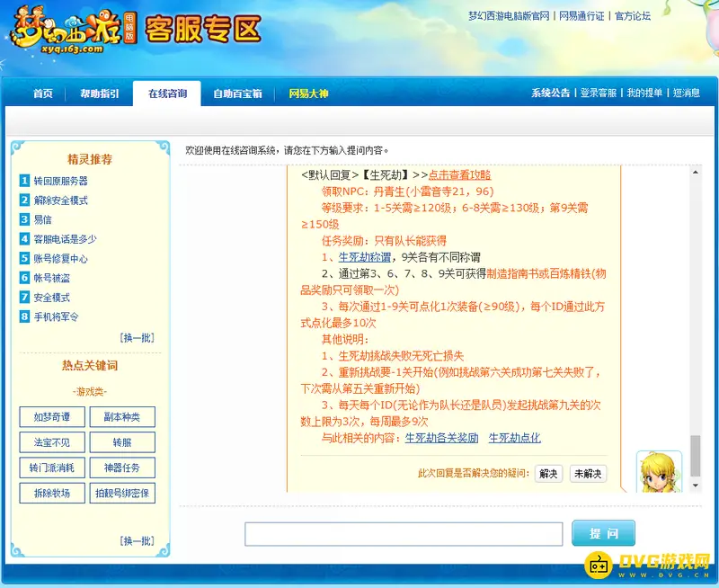Click the 转服 keyword button
Screen dimensions: 719x588
pos(122,442)
